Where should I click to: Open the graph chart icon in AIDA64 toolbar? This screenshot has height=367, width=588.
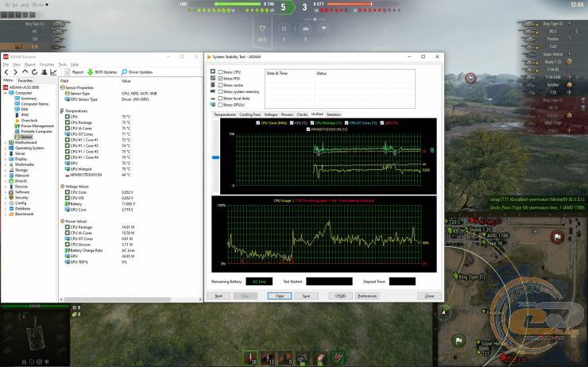pyautogui.click(x=53, y=72)
